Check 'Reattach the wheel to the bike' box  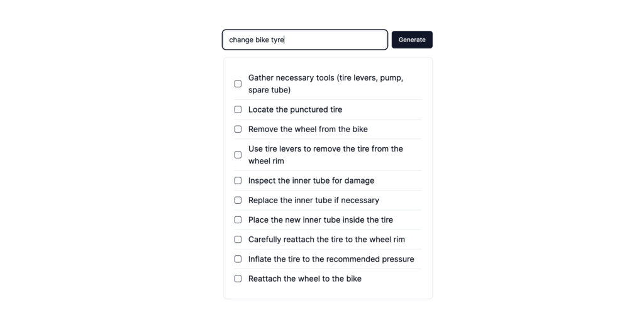point(238,279)
